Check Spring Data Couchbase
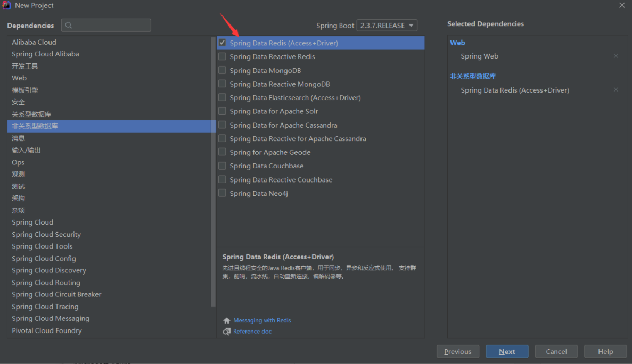The image size is (632, 364). point(222,166)
